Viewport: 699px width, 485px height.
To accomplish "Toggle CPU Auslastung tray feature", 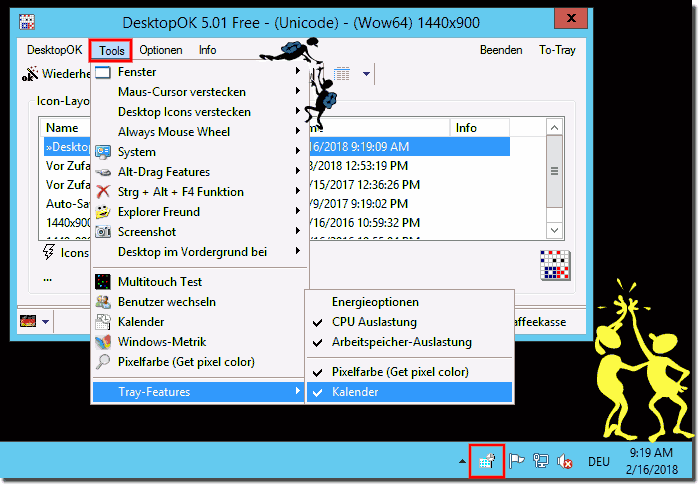I will point(409,322).
